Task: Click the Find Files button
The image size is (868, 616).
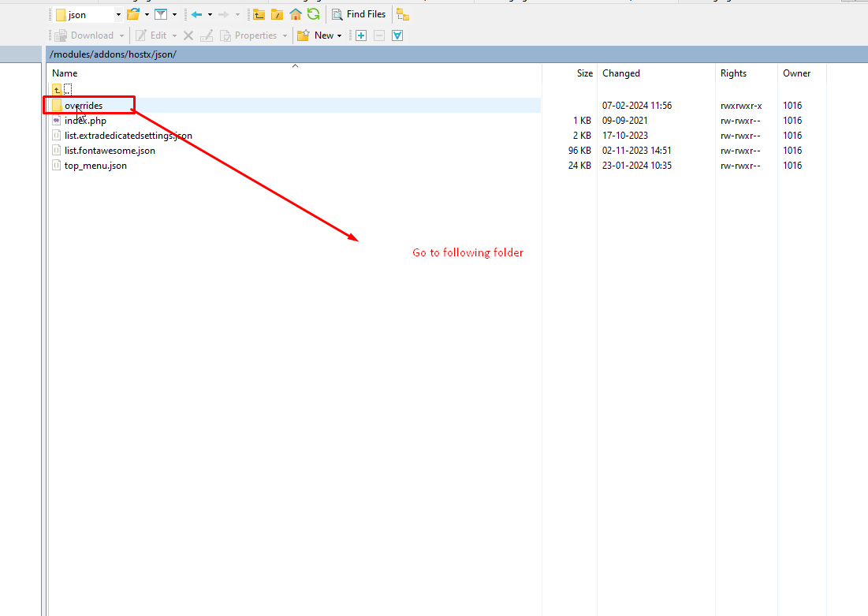Action: coord(359,14)
